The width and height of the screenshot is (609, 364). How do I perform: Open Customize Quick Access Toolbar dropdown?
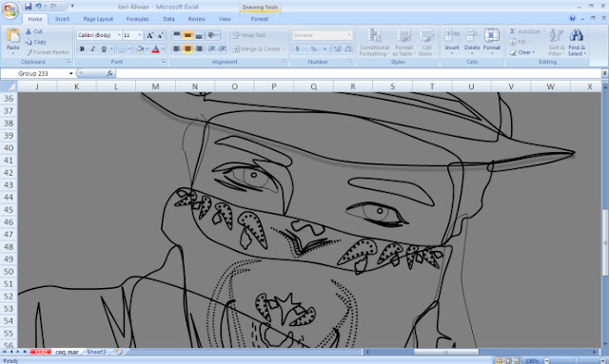pos(72,7)
